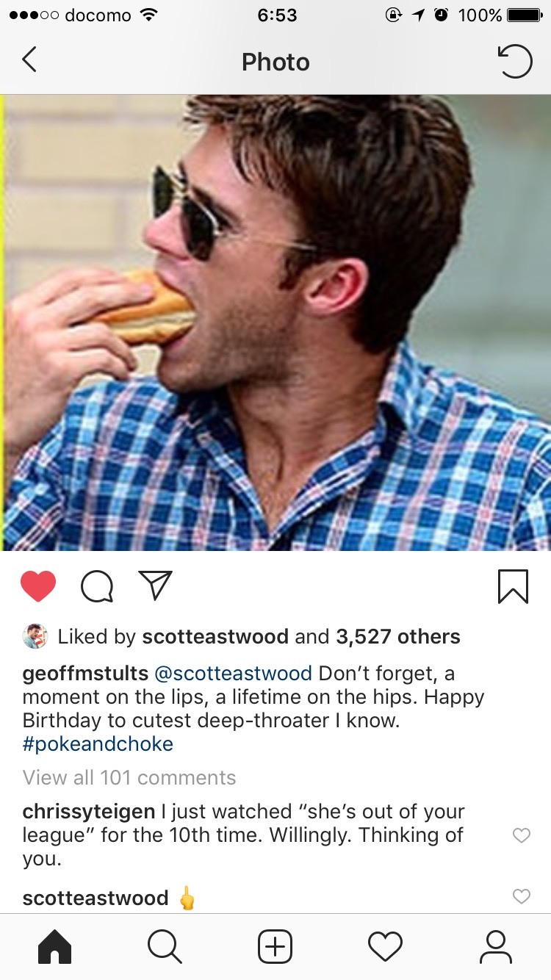Like chrissyteigen's comment heart

click(521, 835)
